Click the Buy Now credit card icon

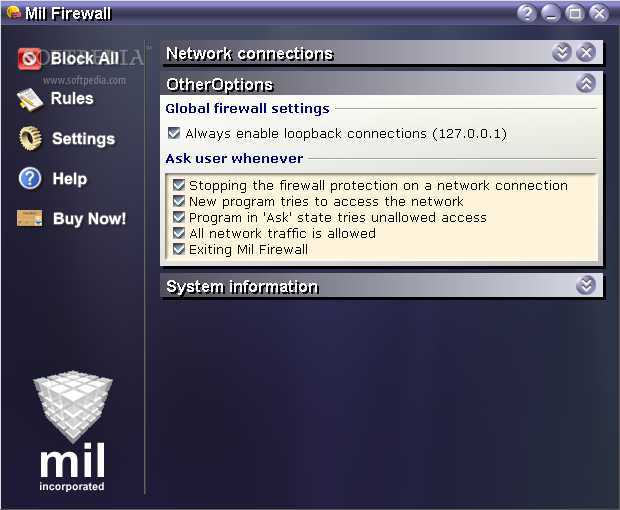[30, 218]
